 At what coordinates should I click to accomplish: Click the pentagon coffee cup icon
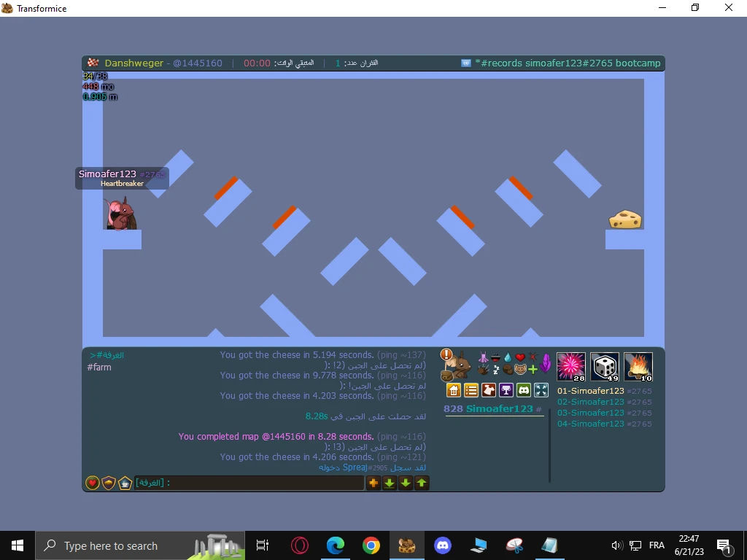[x=125, y=483]
